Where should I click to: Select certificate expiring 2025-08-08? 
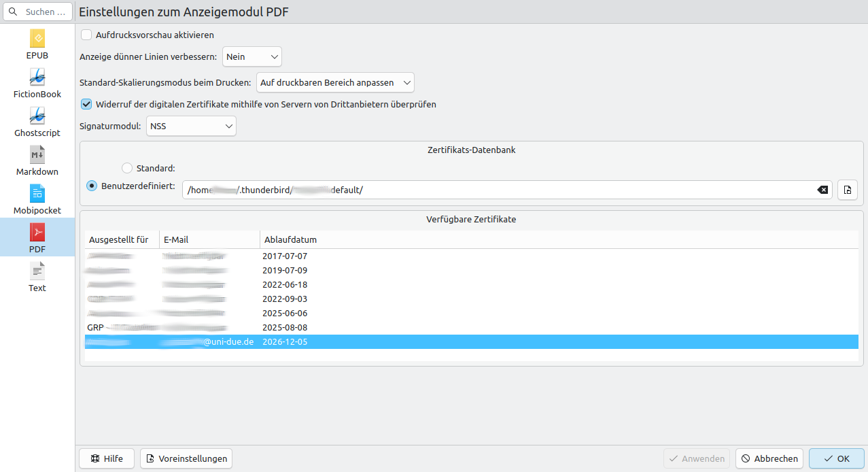pyautogui.click(x=285, y=327)
